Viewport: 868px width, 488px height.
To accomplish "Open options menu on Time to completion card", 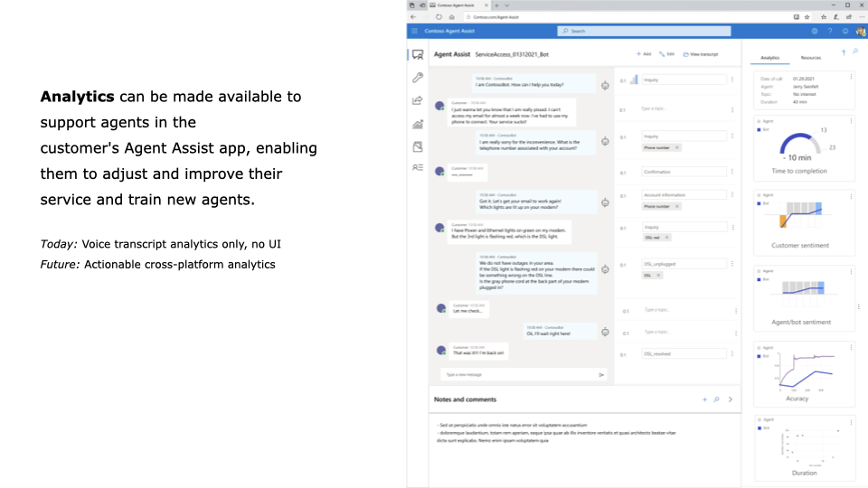I will (x=851, y=120).
